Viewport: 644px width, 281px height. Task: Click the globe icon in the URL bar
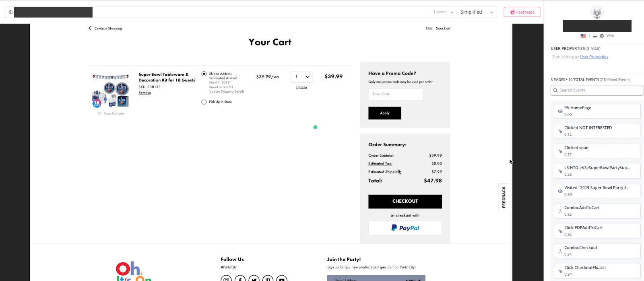[10, 12]
